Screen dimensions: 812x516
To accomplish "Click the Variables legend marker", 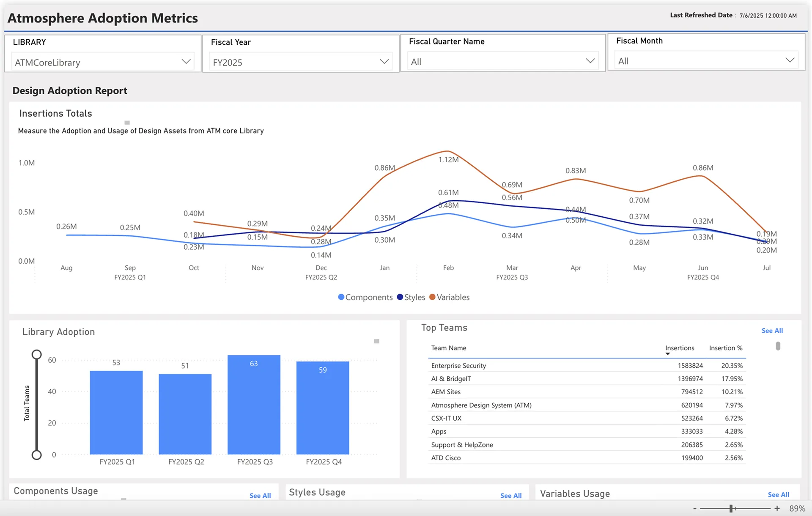I will [432, 297].
